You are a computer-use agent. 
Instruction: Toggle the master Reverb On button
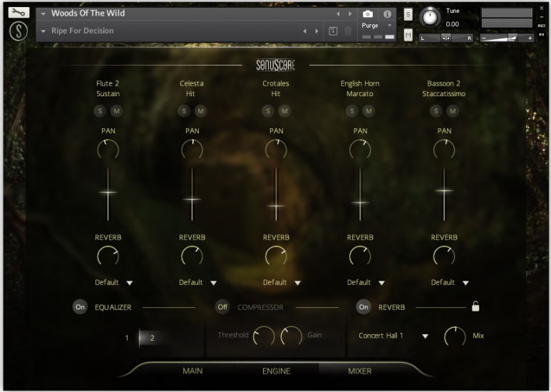coord(364,307)
